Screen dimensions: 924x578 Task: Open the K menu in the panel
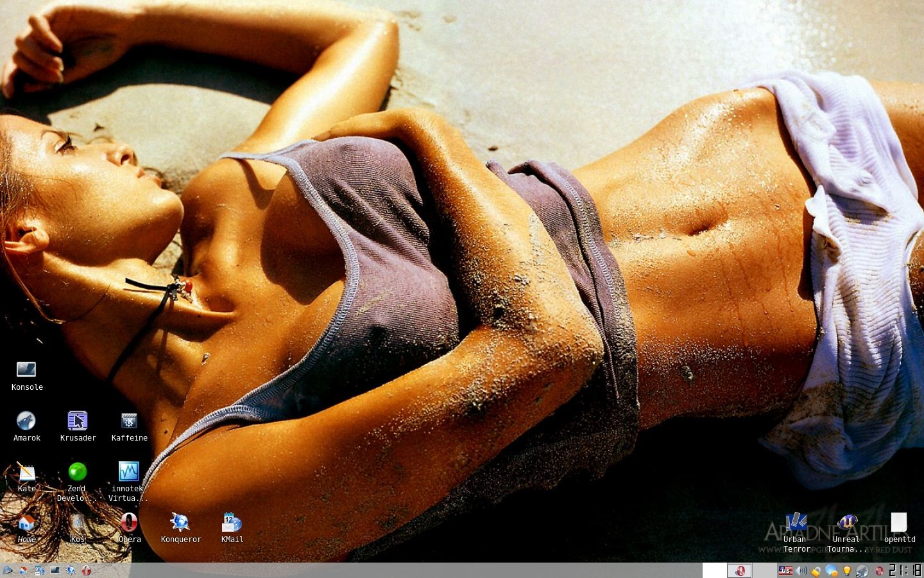[8, 570]
